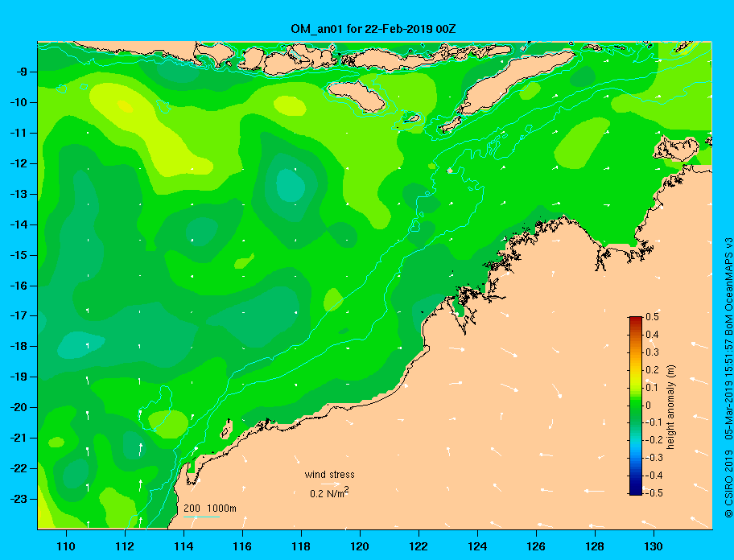Select longitude label 118 on the x-axis
734x560 pixels.
tap(301, 546)
